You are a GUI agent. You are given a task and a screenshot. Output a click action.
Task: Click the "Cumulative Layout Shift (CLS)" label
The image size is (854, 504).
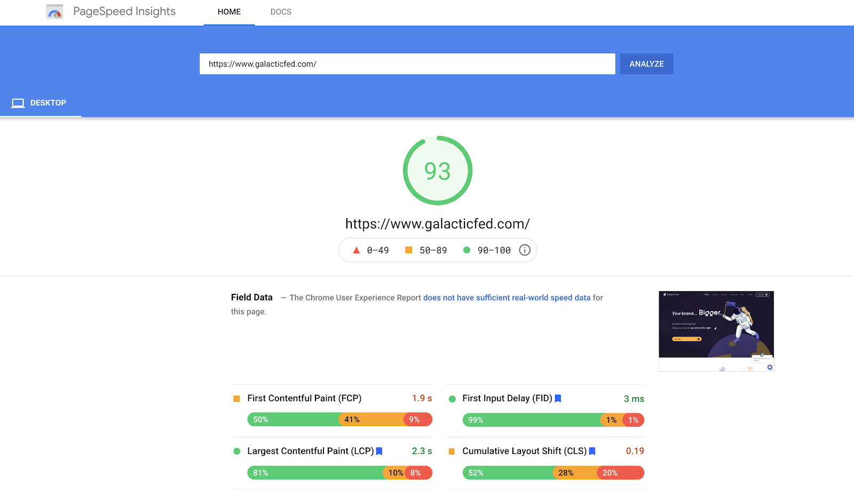pyautogui.click(x=525, y=451)
